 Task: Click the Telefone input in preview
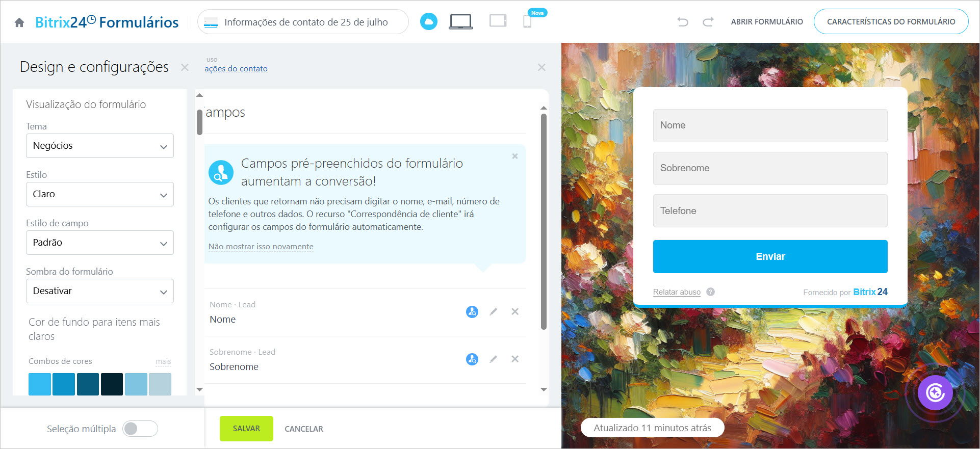770,210
